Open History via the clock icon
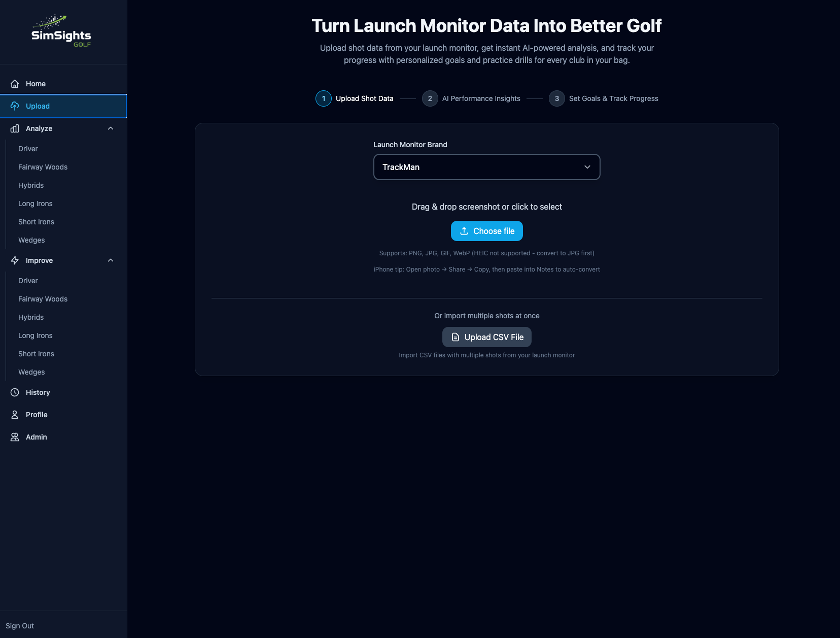 [x=14, y=392]
